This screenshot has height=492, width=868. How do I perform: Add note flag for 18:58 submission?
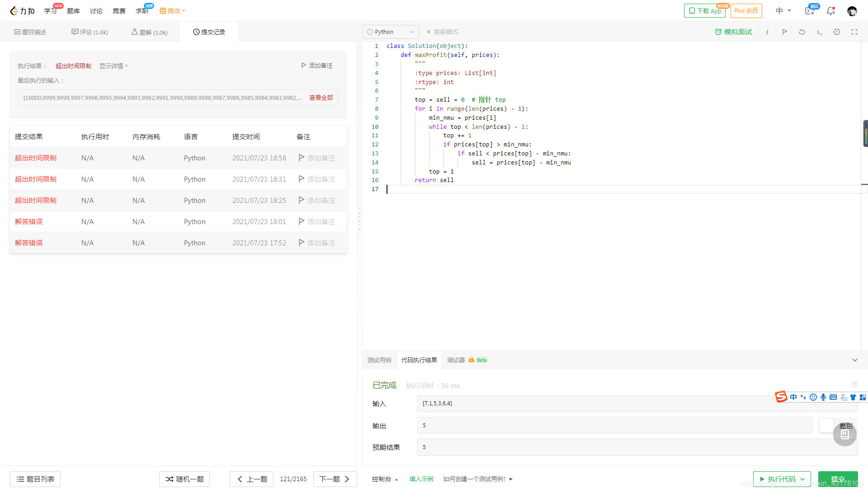tap(317, 158)
